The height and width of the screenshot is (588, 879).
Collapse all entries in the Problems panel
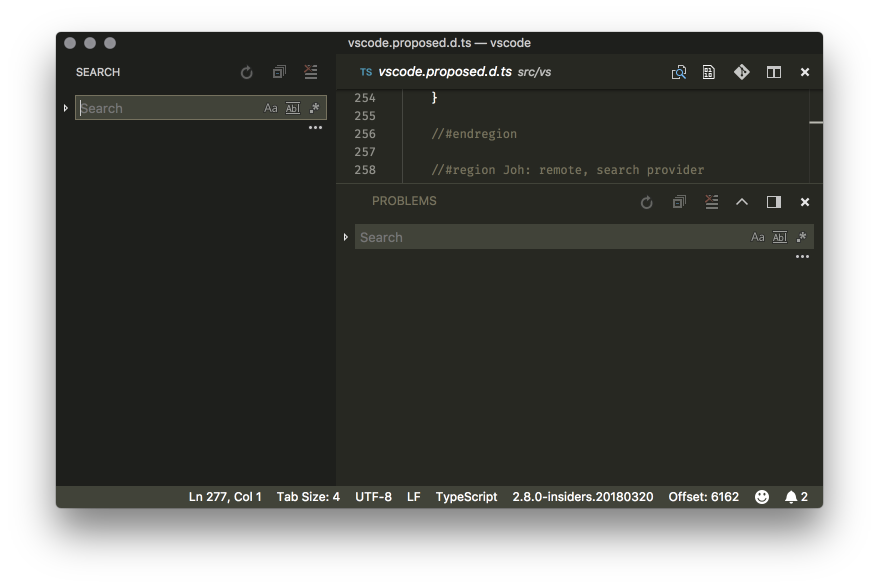[678, 202]
